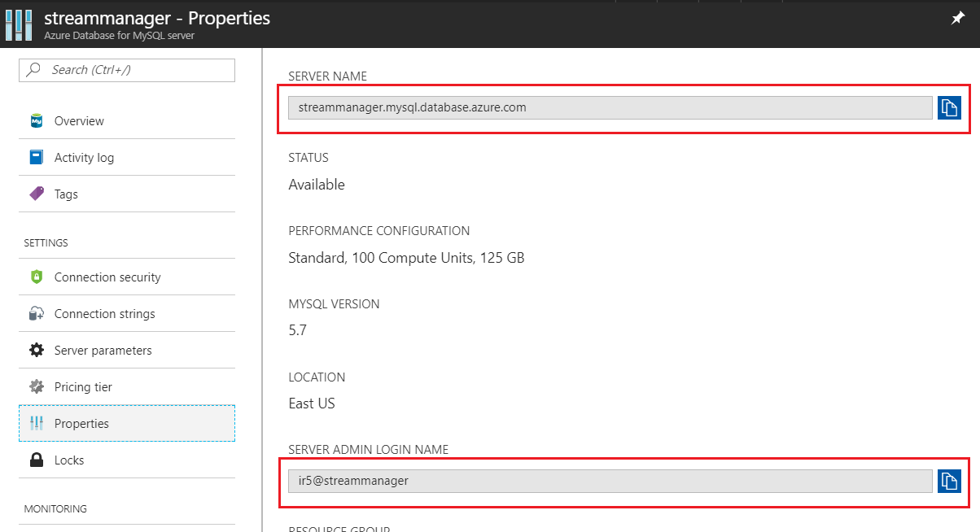Click the Pricing tier gear icon

tap(37, 386)
